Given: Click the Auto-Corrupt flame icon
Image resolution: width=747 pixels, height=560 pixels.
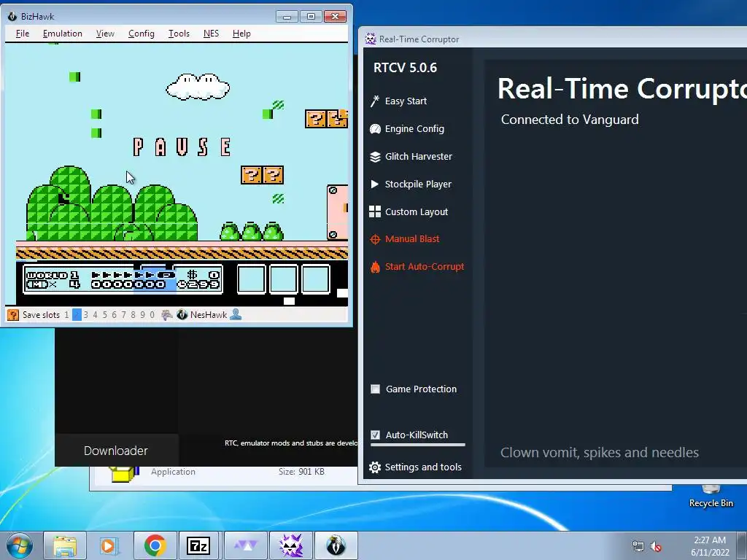Looking at the screenshot, I should click(375, 267).
